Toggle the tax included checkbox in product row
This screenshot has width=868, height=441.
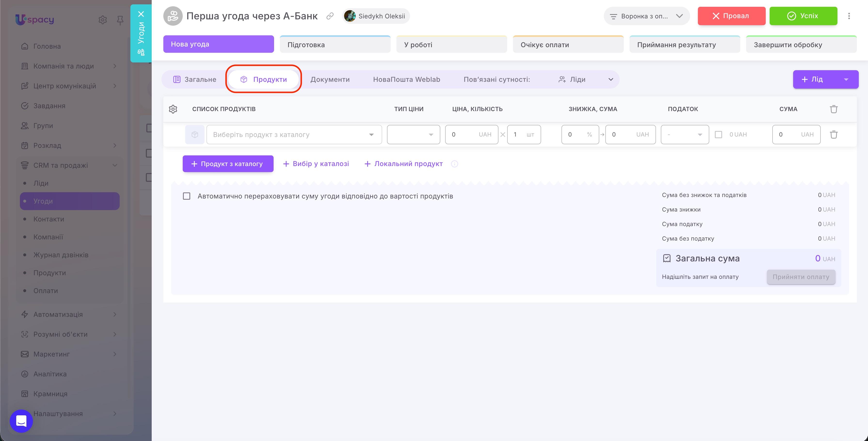point(718,135)
